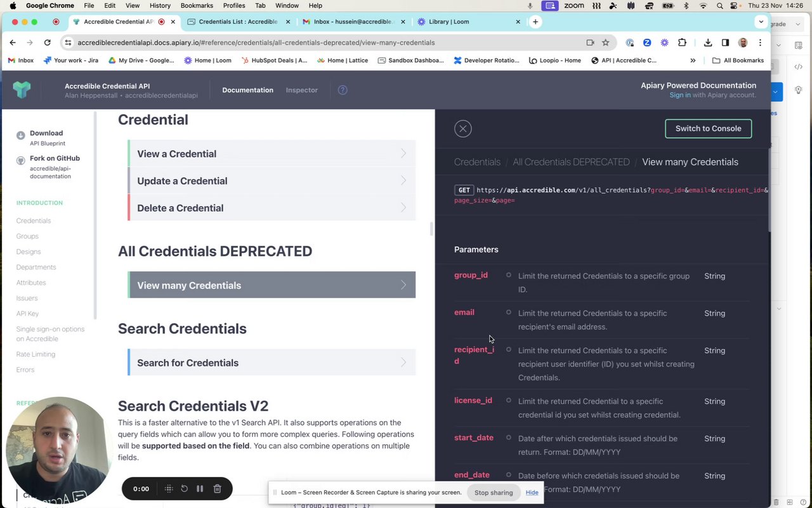Open the tab search dropdown arrow
Viewport: 812px width, 508px height.
pyautogui.click(x=761, y=22)
